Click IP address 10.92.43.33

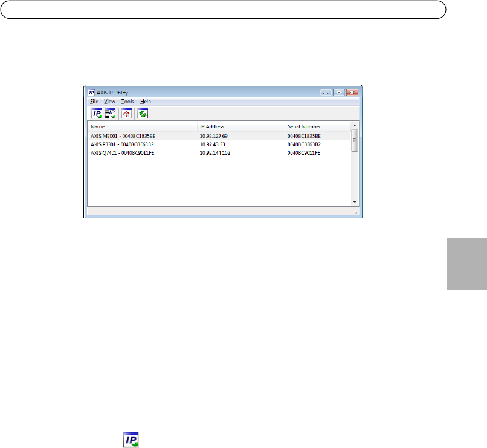click(213, 144)
